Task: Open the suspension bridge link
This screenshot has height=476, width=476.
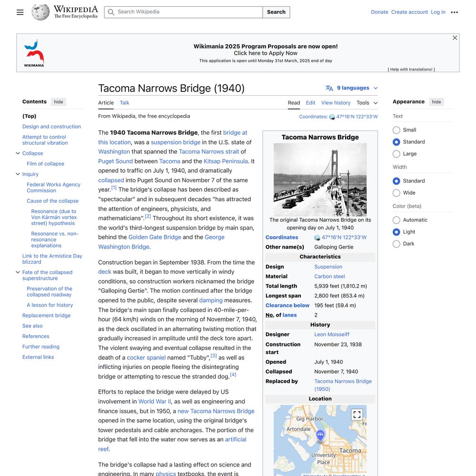Action: pyautogui.click(x=176, y=142)
